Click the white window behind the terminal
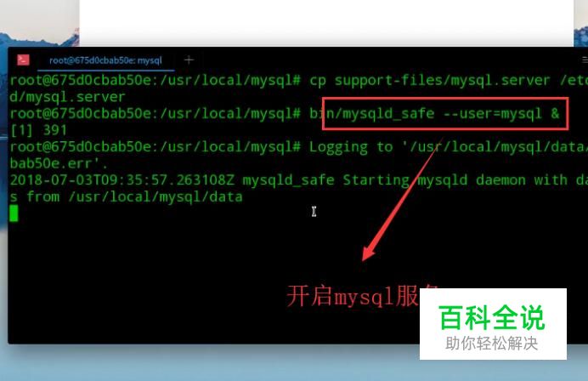Viewport: 588px width, 381px height. 326,22
